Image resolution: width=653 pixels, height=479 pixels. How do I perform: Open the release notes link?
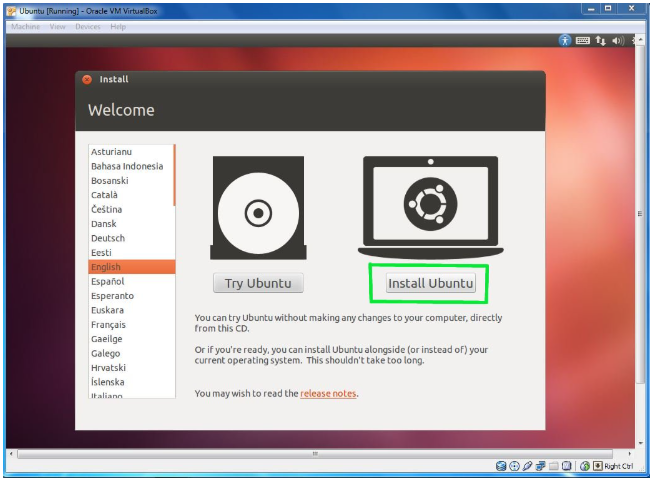click(x=328, y=393)
